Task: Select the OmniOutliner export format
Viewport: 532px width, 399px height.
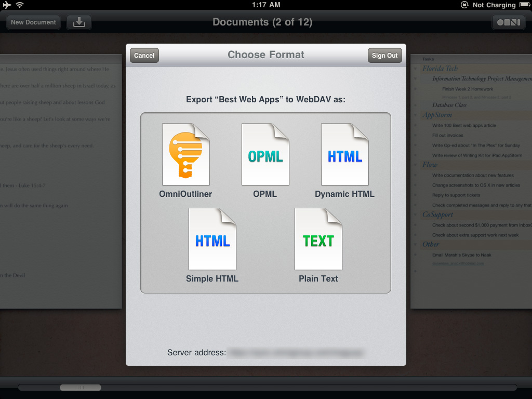Action: pyautogui.click(x=185, y=154)
